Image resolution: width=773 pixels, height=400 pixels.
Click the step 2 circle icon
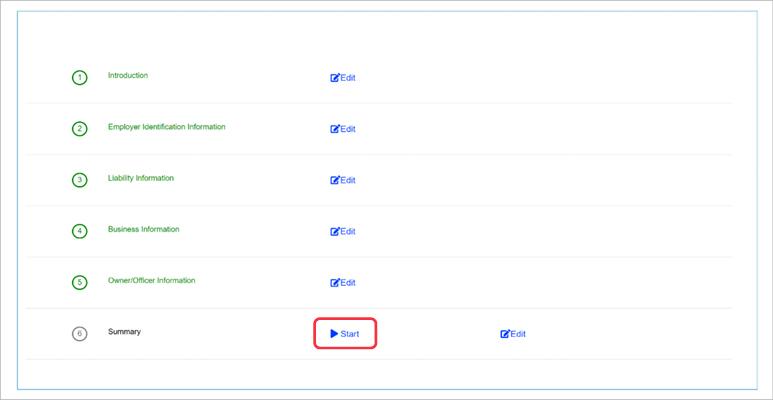tap(80, 129)
